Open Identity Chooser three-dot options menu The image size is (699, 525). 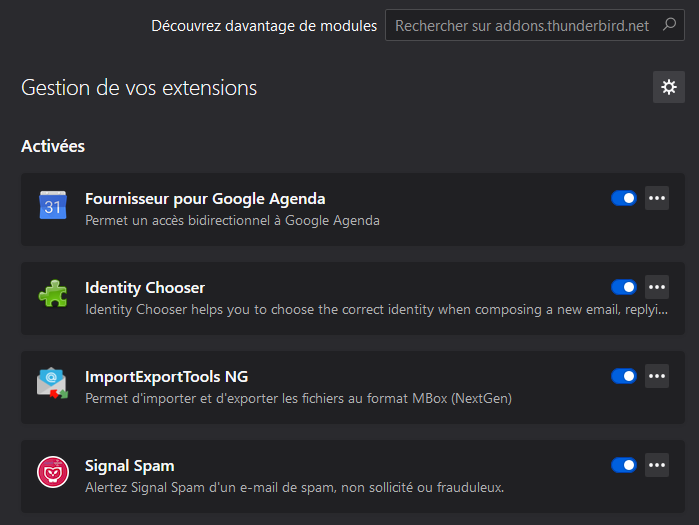pos(657,287)
